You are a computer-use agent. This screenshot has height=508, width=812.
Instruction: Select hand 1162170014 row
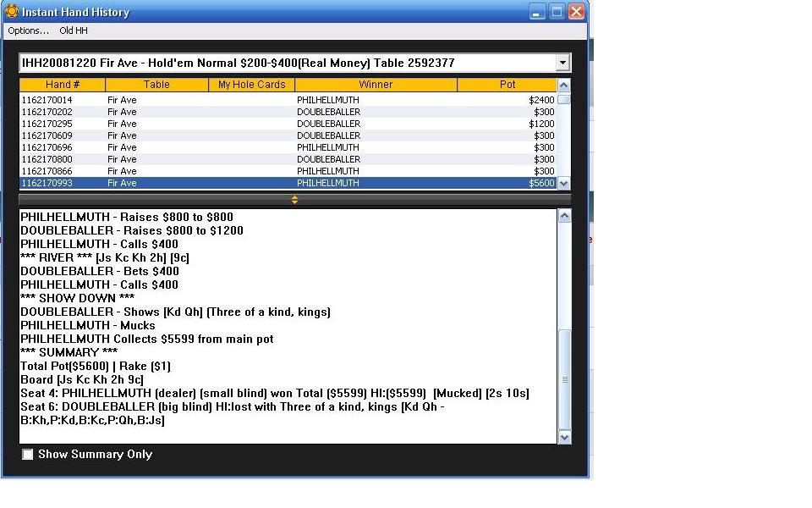(288, 100)
